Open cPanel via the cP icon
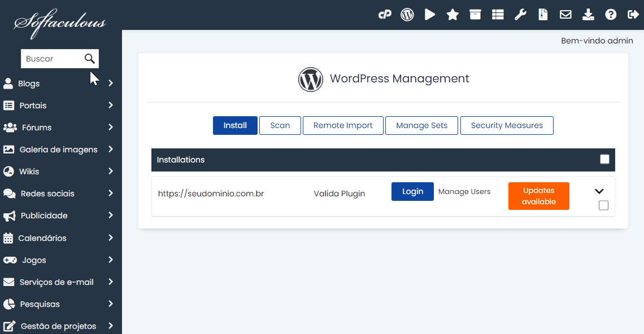 click(x=385, y=15)
